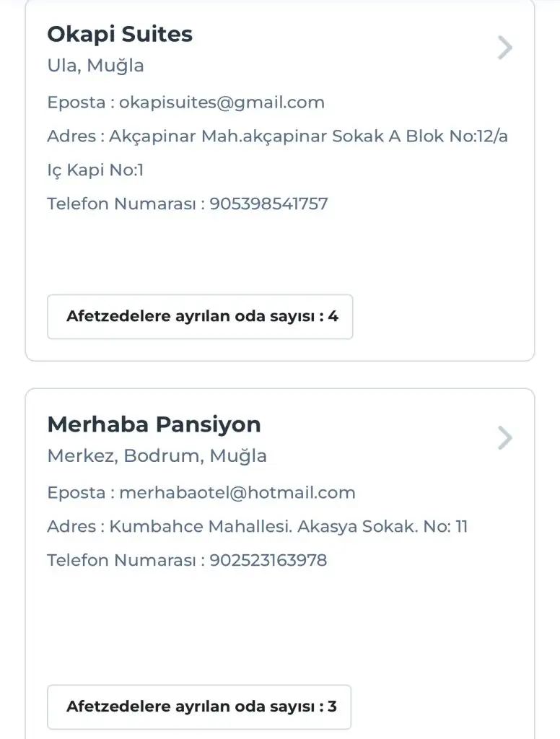This screenshot has width=560, height=739.
Task: Call Merhaba Pansiyon number 902523163978
Action: pos(268,560)
